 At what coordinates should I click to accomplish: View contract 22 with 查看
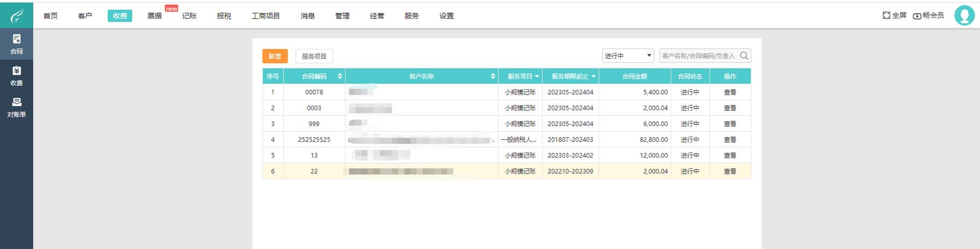point(730,171)
